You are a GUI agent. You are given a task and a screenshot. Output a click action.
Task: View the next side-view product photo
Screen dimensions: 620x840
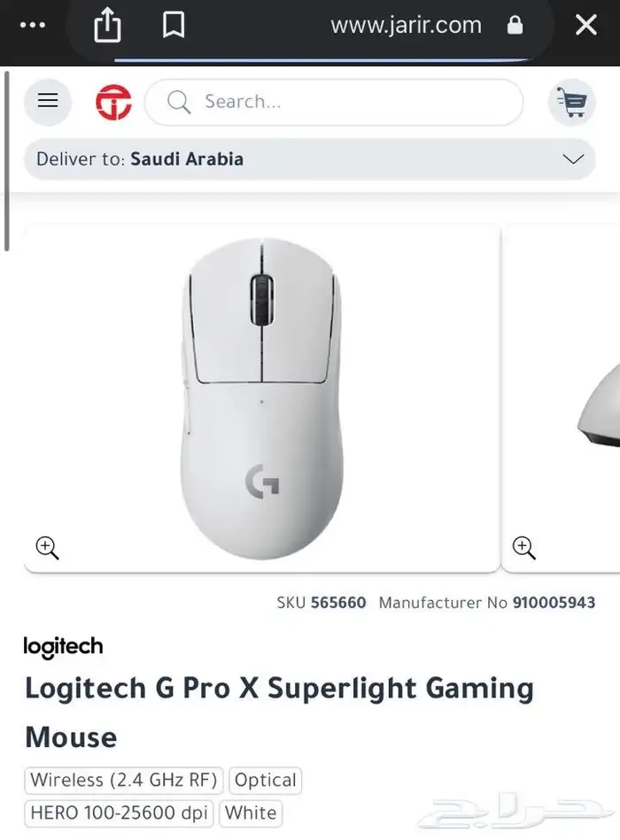[561, 399]
